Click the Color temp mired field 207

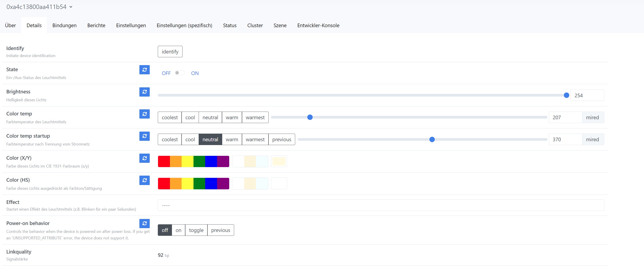[565, 117]
